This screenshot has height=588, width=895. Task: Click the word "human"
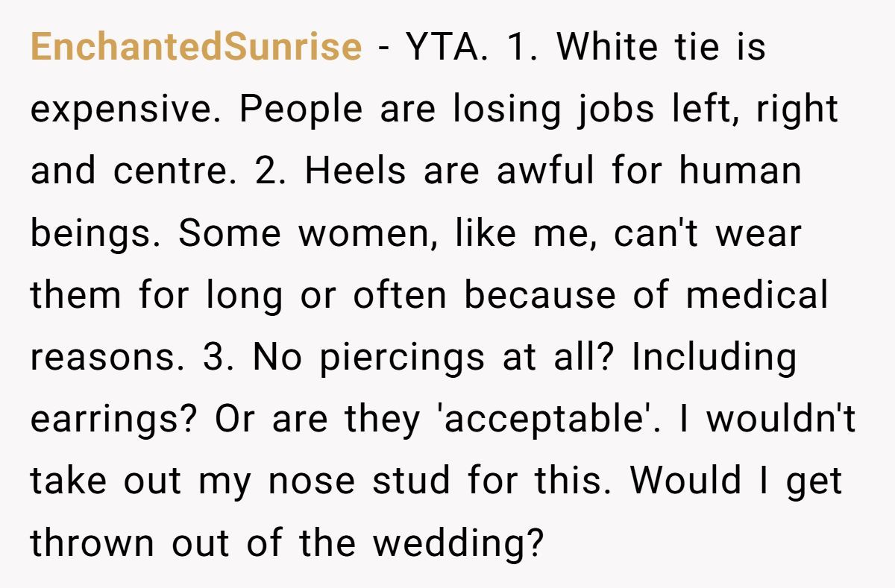point(740,172)
